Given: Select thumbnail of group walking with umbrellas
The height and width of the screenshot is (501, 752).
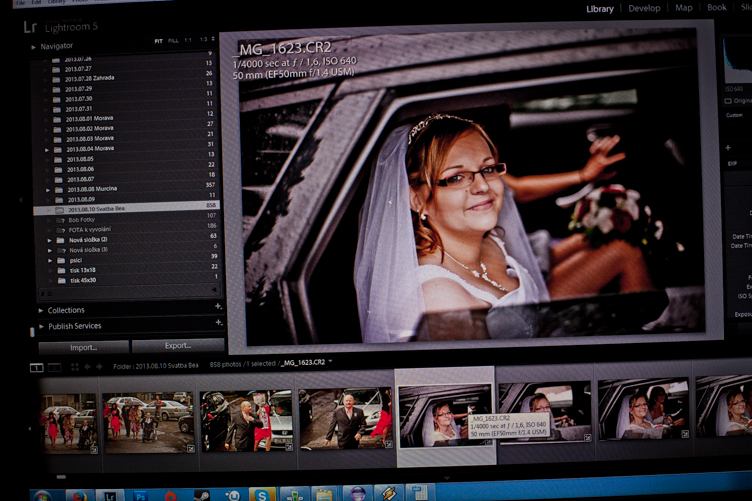Looking at the screenshot, I should click(x=149, y=423).
